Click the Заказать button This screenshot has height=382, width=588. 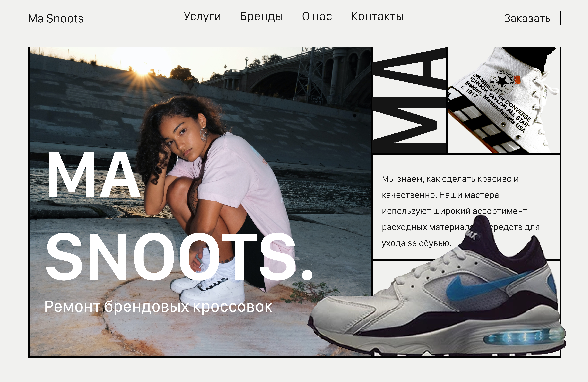pos(527,18)
